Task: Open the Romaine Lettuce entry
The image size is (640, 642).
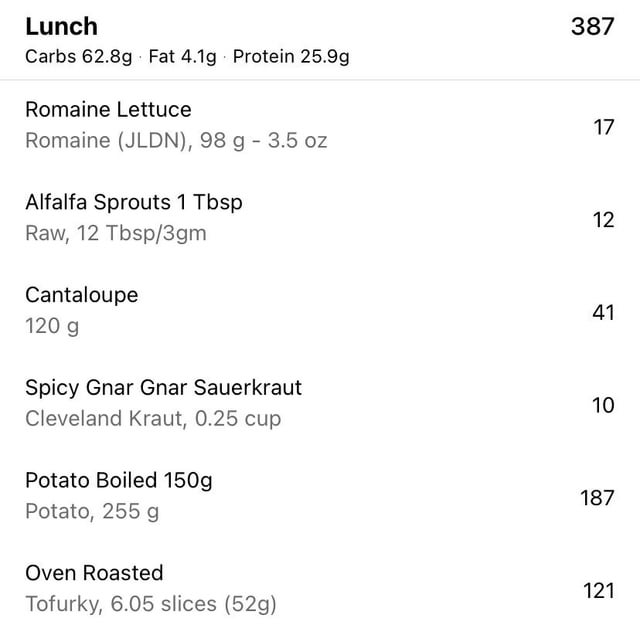Action: point(108,110)
